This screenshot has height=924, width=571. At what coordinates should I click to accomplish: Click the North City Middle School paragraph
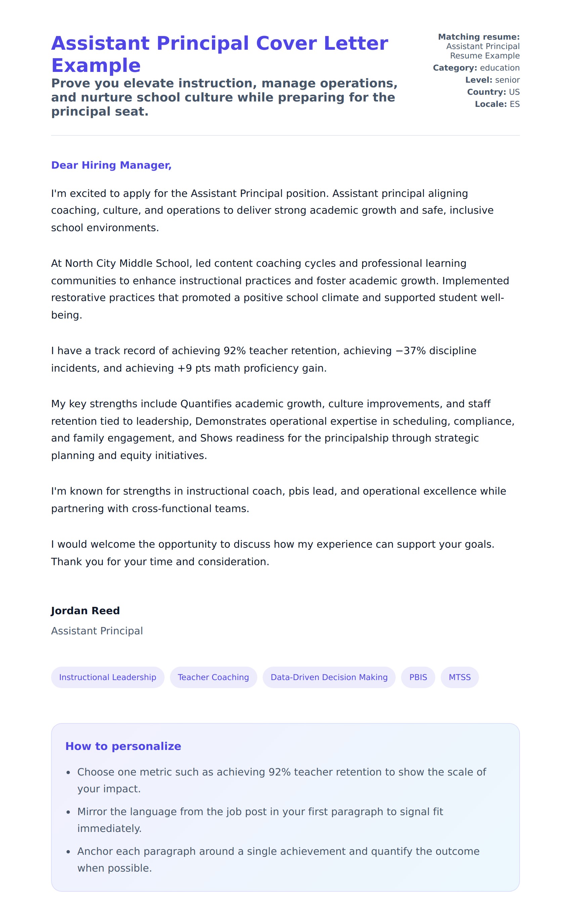coord(279,289)
